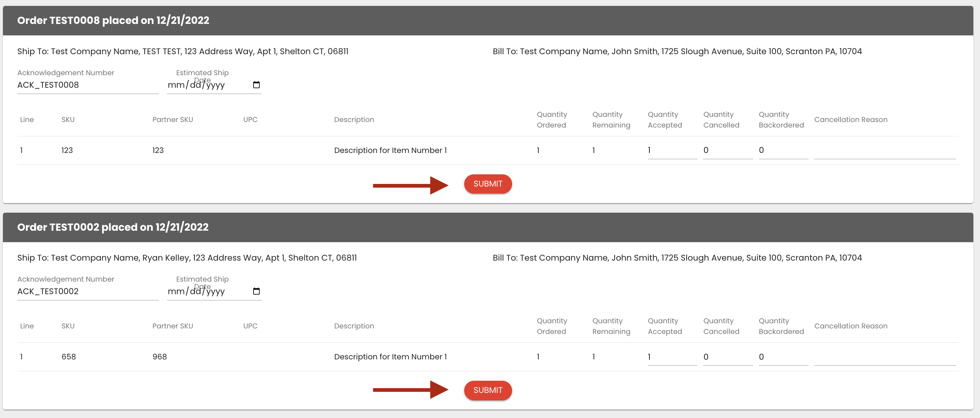Click Order TEST0002 header title
This screenshot has width=980, height=418.
(113, 227)
